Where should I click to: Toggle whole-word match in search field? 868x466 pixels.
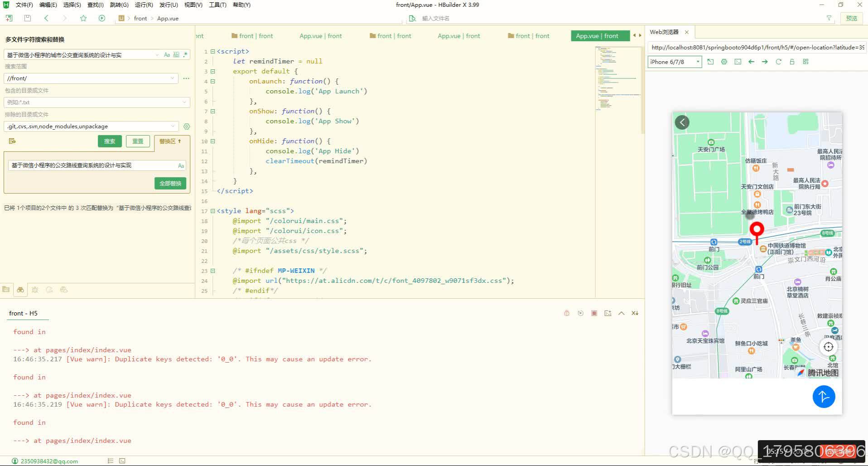[176, 54]
